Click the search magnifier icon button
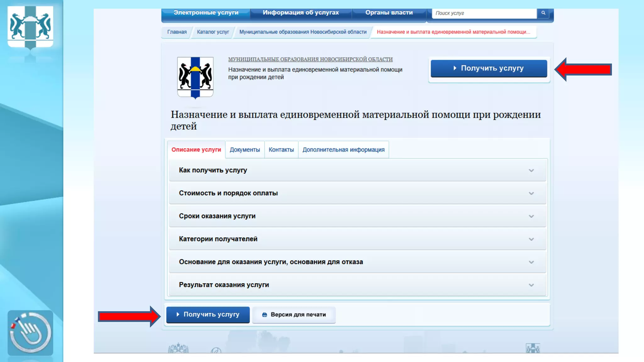The image size is (644, 362). pyautogui.click(x=543, y=13)
